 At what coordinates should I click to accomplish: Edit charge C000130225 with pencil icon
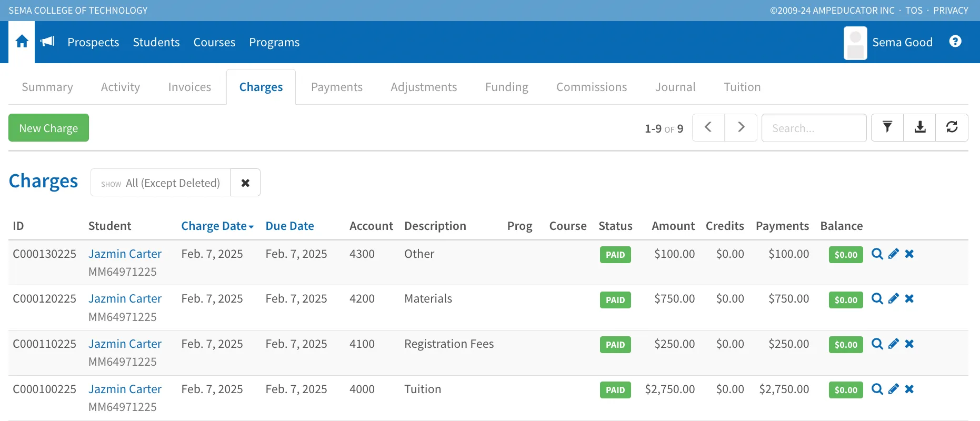pos(894,254)
